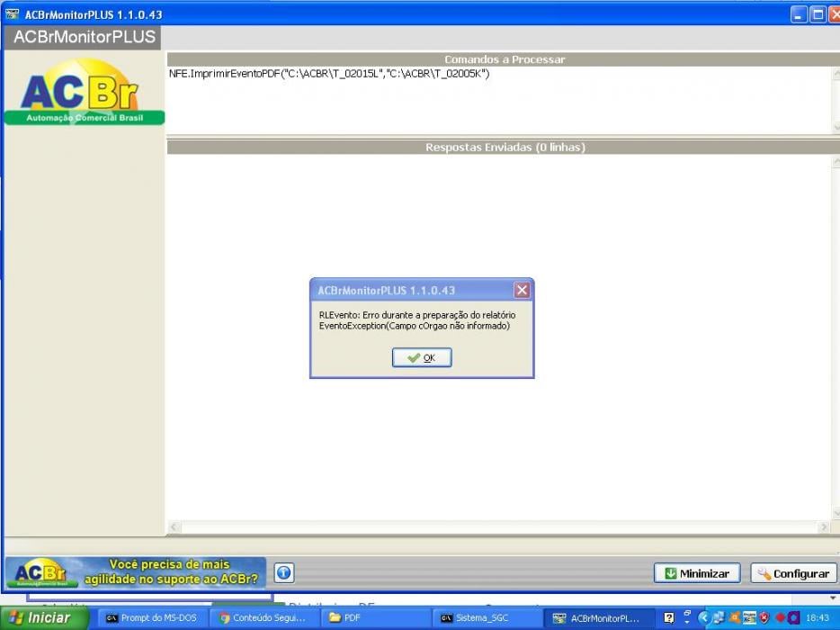Screen dimensions: 840x630
Task: Click the Comandos a Processar header
Action: tap(504, 59)
